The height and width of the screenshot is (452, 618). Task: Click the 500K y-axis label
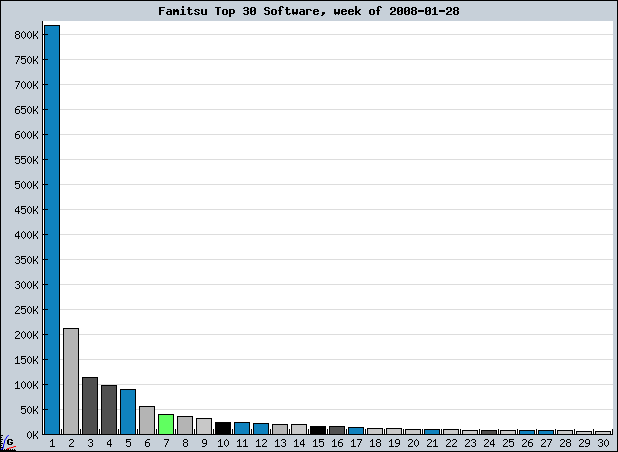[x=27, y=185]
